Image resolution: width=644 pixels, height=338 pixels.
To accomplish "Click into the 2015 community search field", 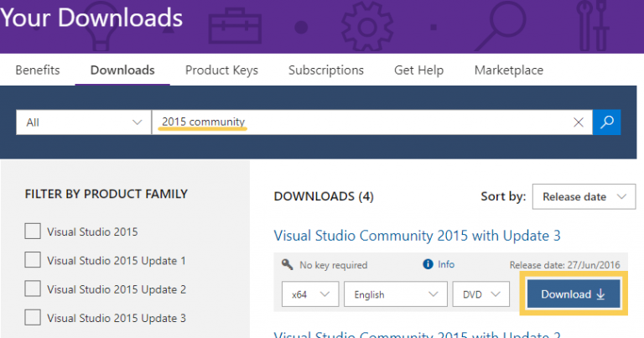I will (361, 122).
